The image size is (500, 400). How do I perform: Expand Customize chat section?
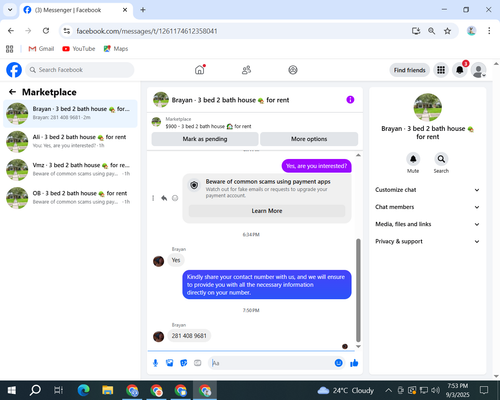click(427, 190)
